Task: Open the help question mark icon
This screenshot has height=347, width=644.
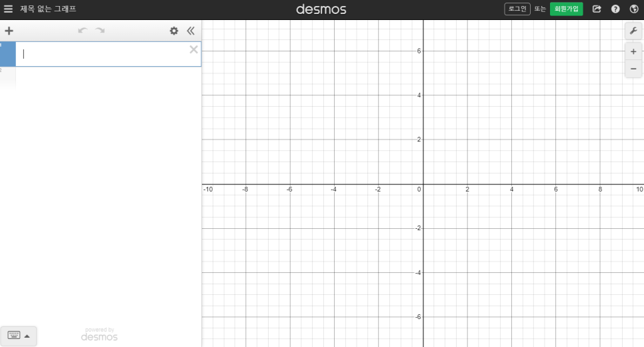Action: click(615, 9)
